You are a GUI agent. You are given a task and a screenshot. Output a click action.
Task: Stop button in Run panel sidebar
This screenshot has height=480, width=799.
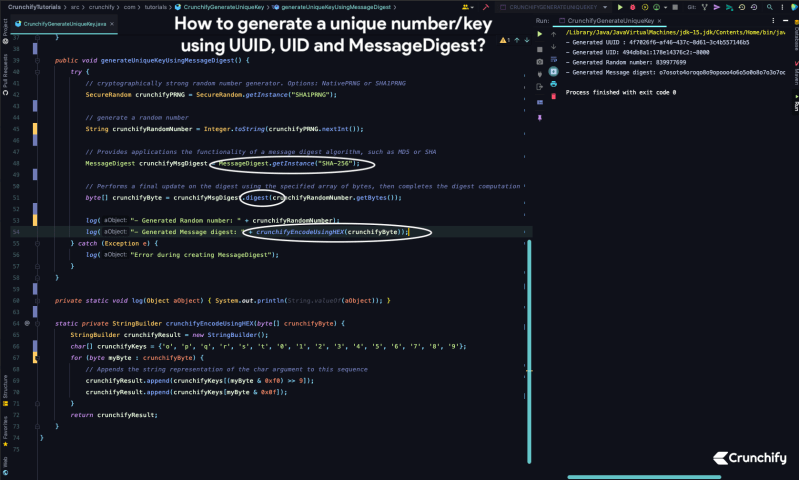pyautogui.click(x=540, y=49)
